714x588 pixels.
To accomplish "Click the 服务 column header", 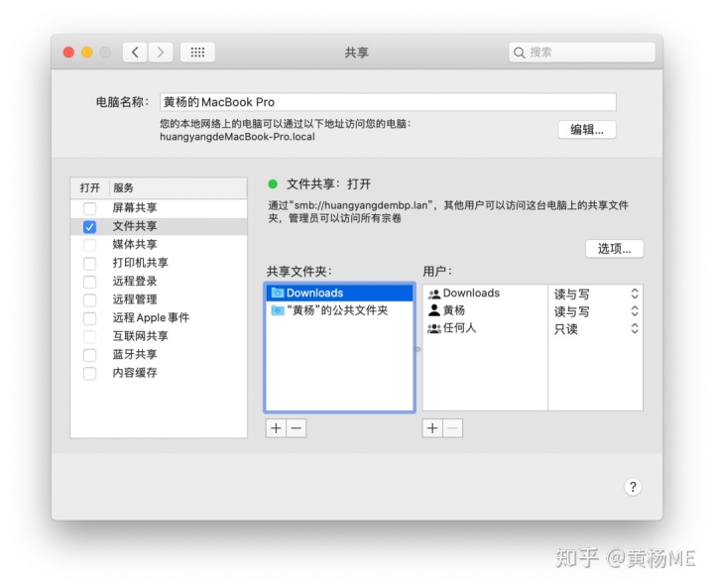I will tap(178, 188).
